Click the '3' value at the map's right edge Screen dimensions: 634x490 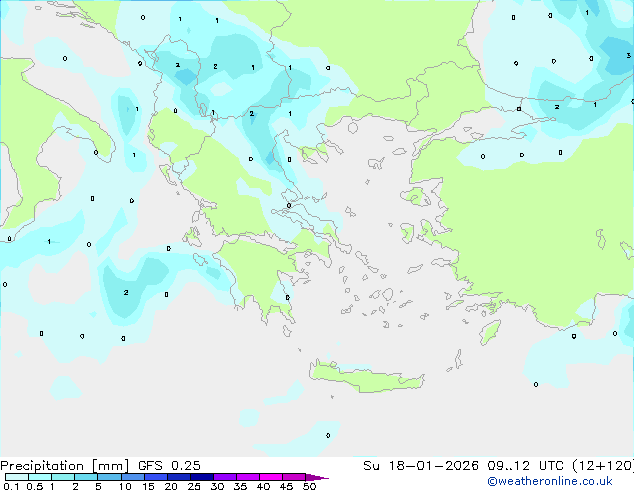(x=628, y=55)
